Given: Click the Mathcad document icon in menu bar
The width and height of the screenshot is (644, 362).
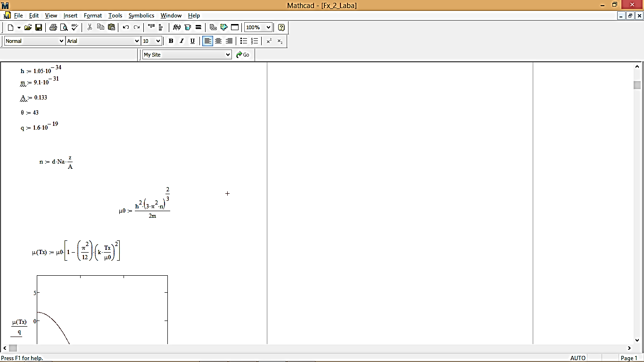Looking at the screenshot, I should pos(7,16).
